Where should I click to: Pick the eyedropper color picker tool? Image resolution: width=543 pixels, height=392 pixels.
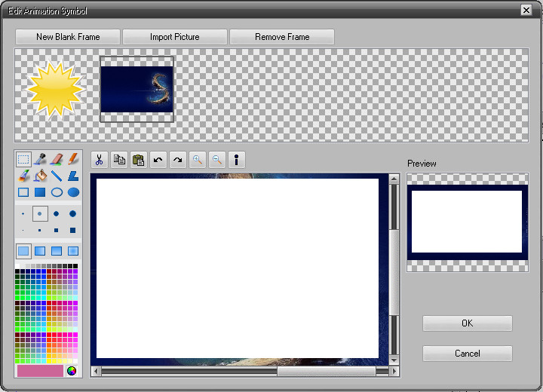click(40, 159)
